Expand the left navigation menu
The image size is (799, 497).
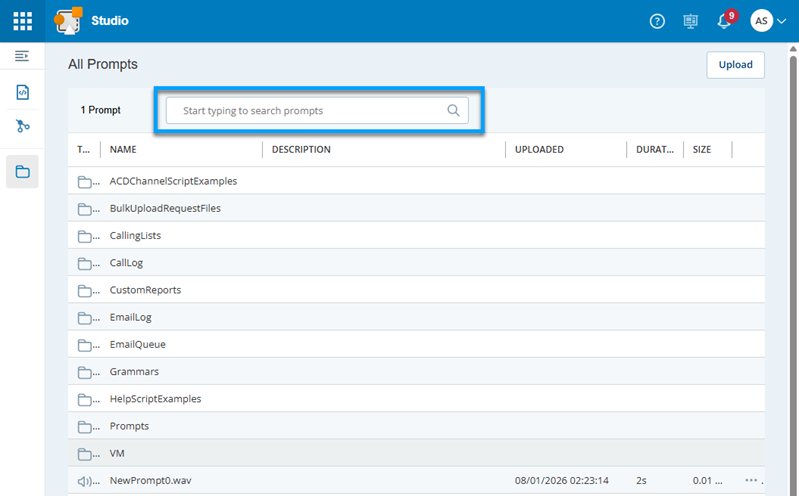tap(22, 56)
